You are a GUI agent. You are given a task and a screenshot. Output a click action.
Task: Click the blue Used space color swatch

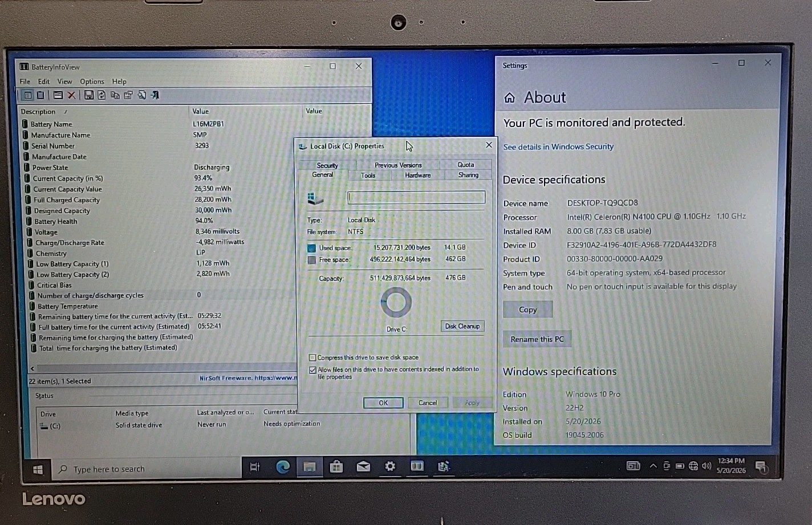click(312, 248)
